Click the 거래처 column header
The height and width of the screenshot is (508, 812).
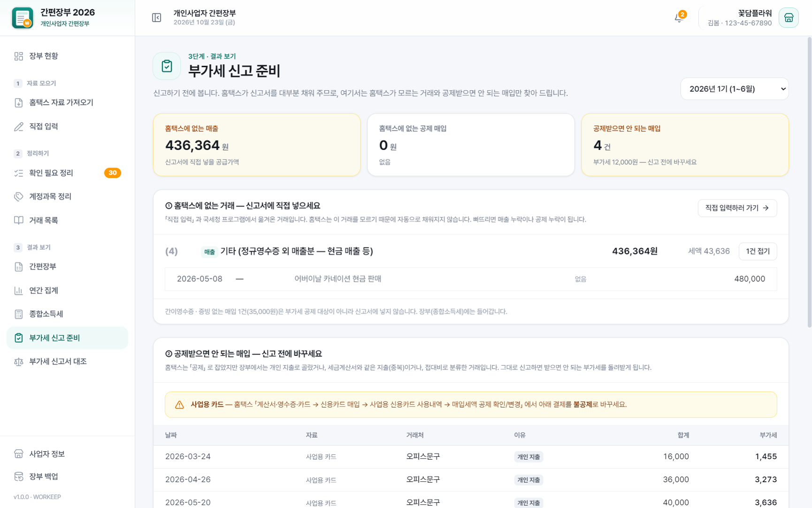pyautogui.click(x=415, y=435)
